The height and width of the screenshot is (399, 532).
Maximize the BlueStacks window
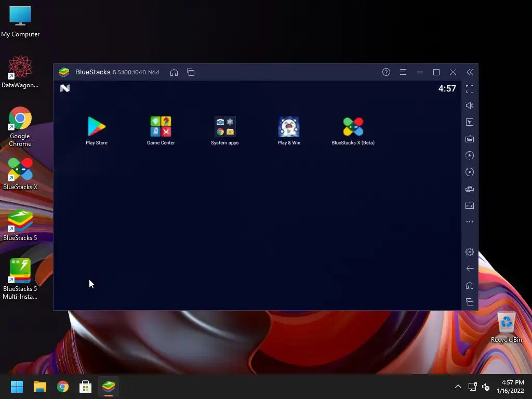pyautogui.click(x=436, y=72)
